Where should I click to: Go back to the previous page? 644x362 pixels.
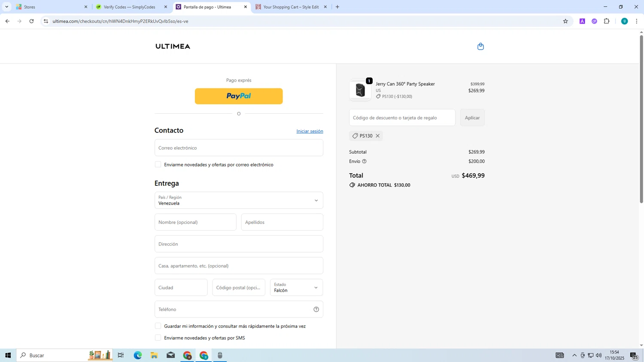7,21
